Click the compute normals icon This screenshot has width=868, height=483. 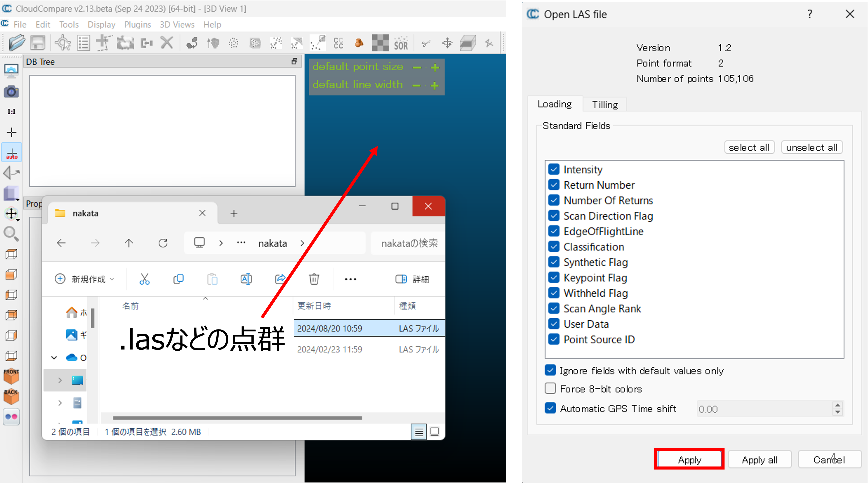point(213,43)
